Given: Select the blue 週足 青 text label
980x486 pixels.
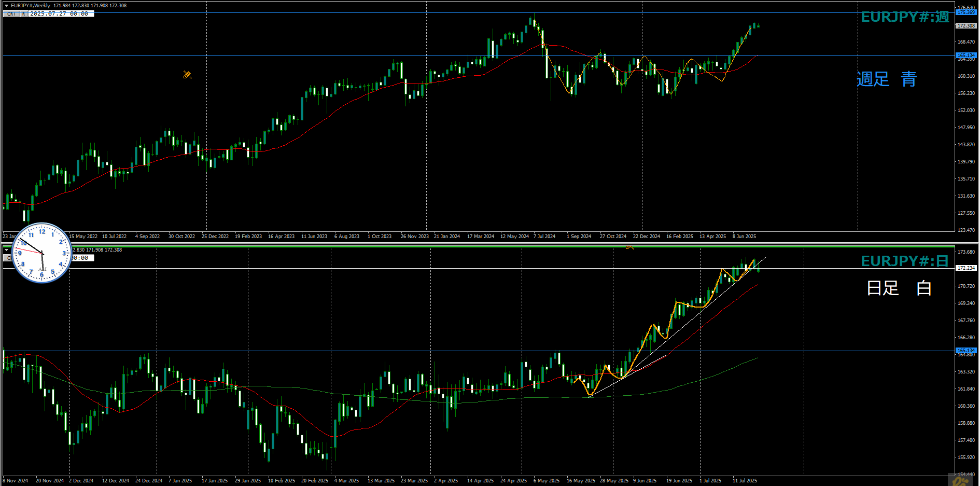Looking at the screenshot, I should (x=887, y=79).
